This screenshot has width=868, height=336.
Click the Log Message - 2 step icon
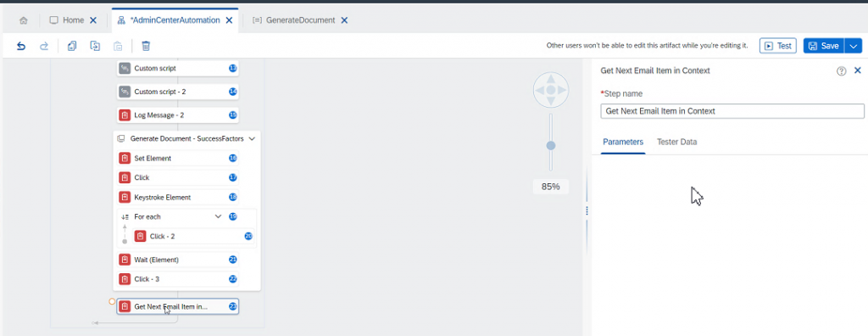coord(125,115)
